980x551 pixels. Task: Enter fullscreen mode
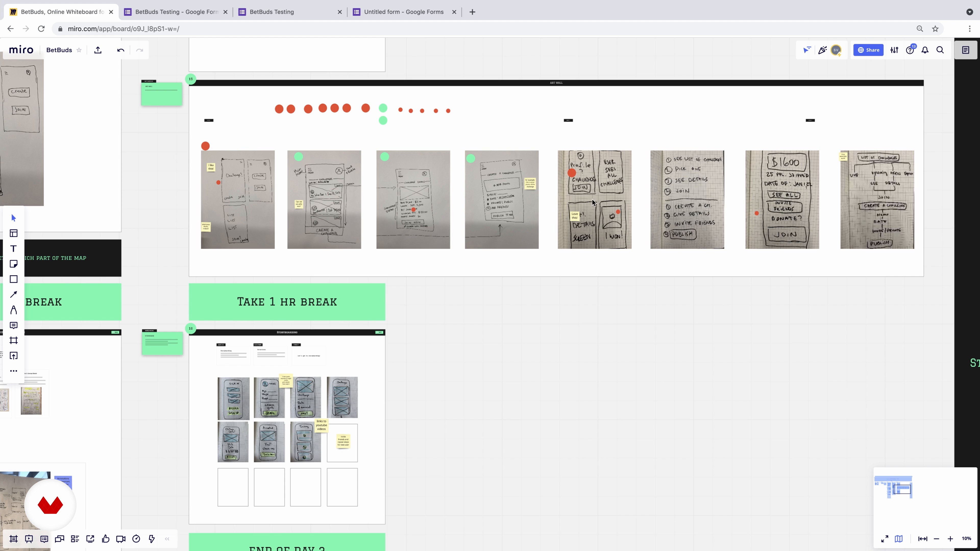(x=885, y=539)
